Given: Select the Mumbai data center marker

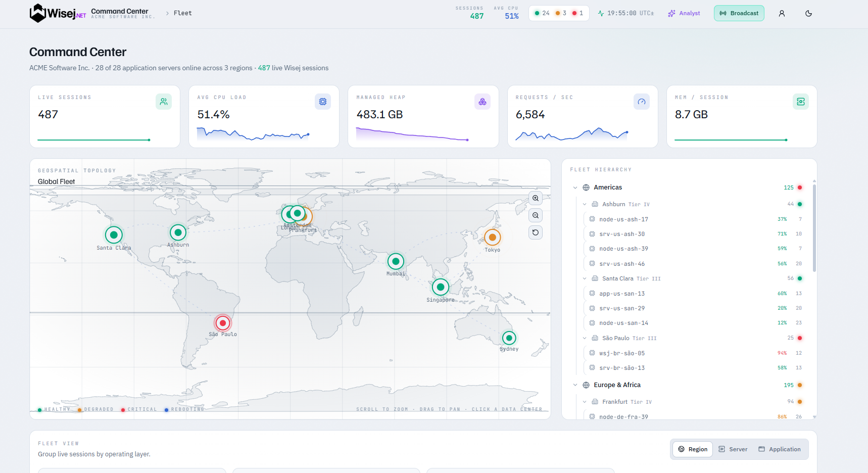Looking at the screenshot, I should 396,261.
